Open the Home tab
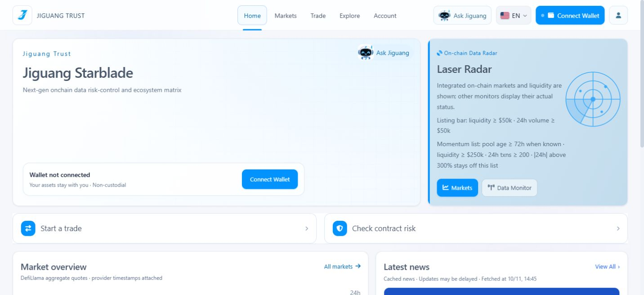The image size is (644, 295). 252,15
